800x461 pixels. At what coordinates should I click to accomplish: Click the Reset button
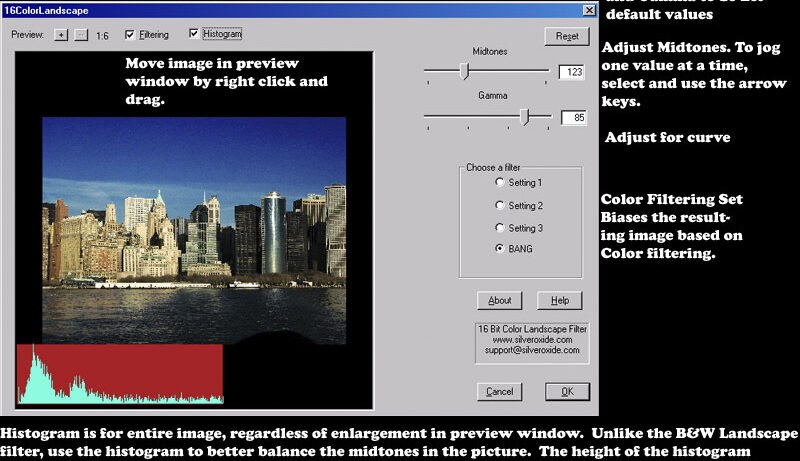tap(567, 36)
